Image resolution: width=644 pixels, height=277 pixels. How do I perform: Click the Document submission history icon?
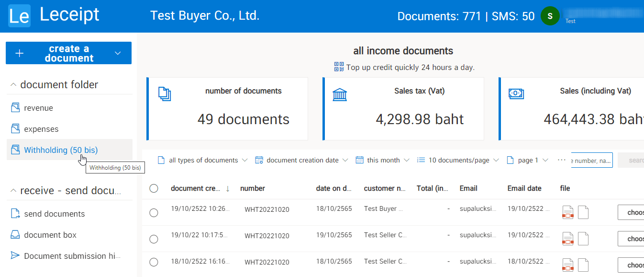pos(16,255)
